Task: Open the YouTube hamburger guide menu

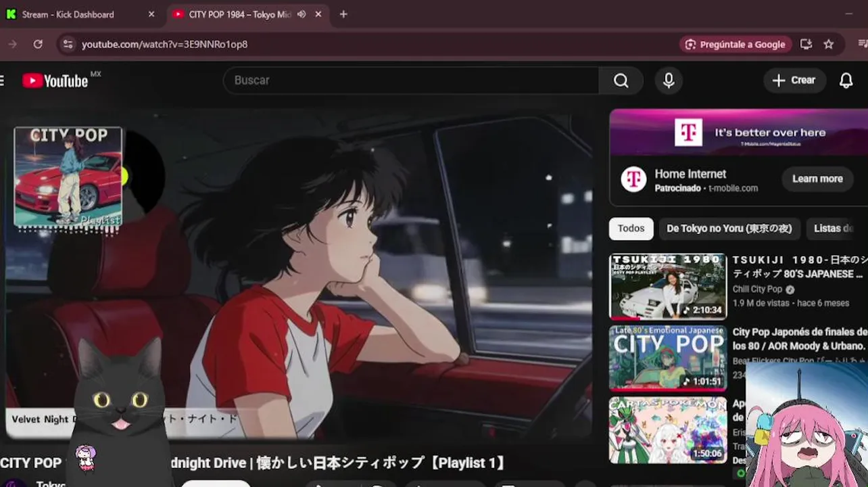Action: pyautogui.click(x=2, y=81)
